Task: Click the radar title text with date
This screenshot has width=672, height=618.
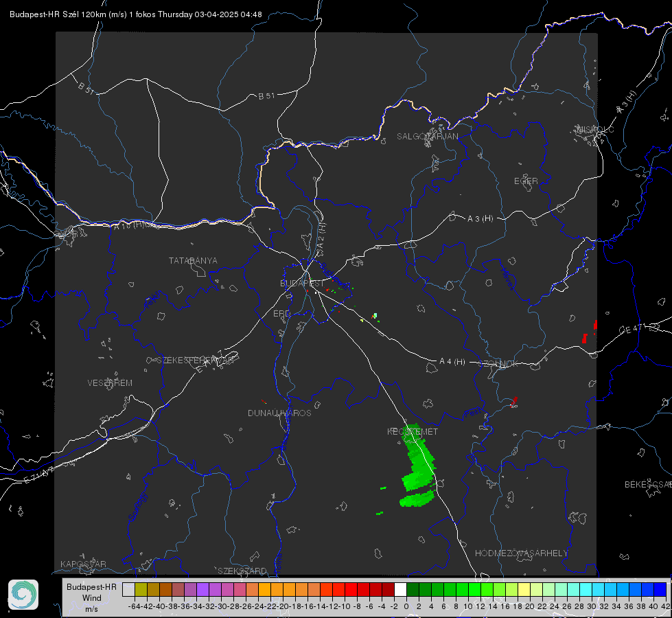Action: 135,14
